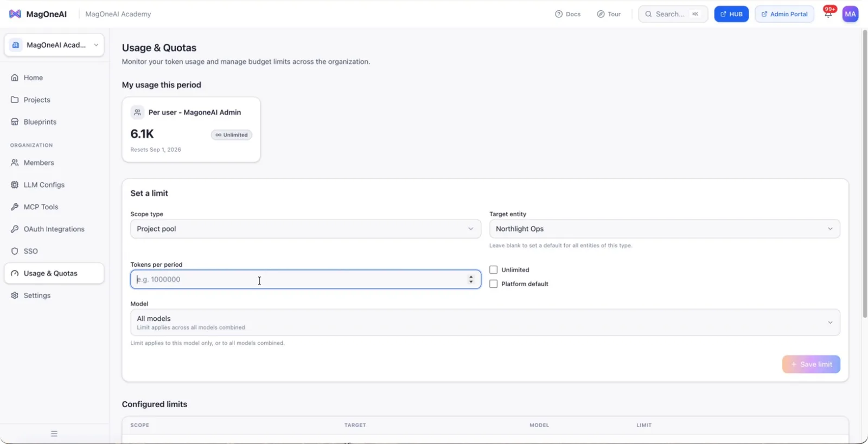The image size is (868, 444).
Task: Open MCP Tools wrench icon
Action: pyautogui.click(x=15, y=207)
